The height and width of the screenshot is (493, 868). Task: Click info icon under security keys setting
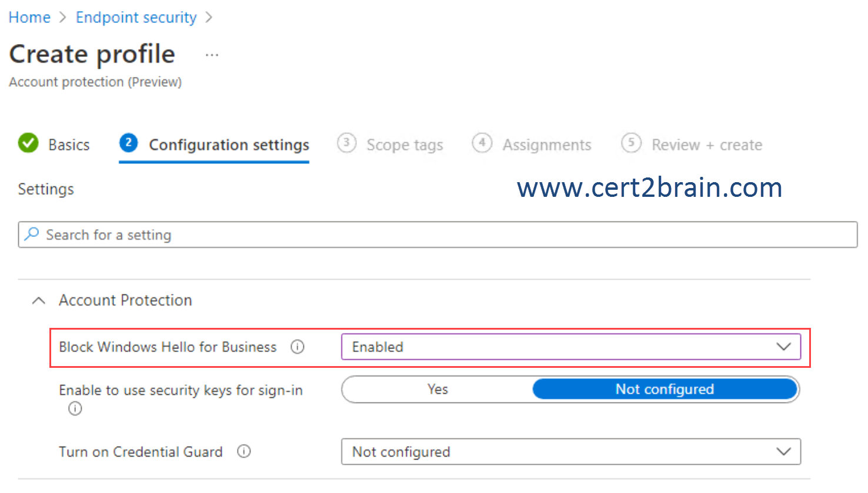tap(75, 408)
